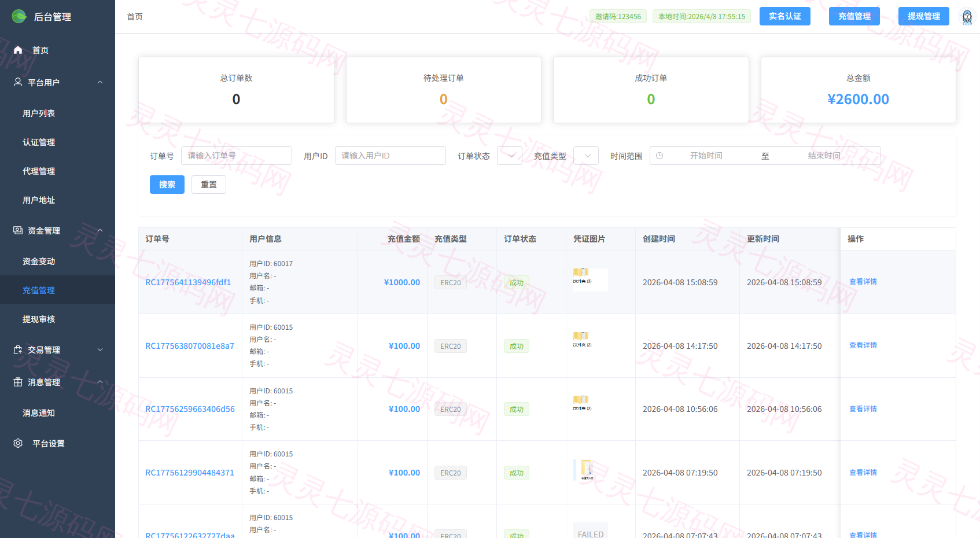Expand the 交易管理 menu chevron

click(x=100, y=349)
